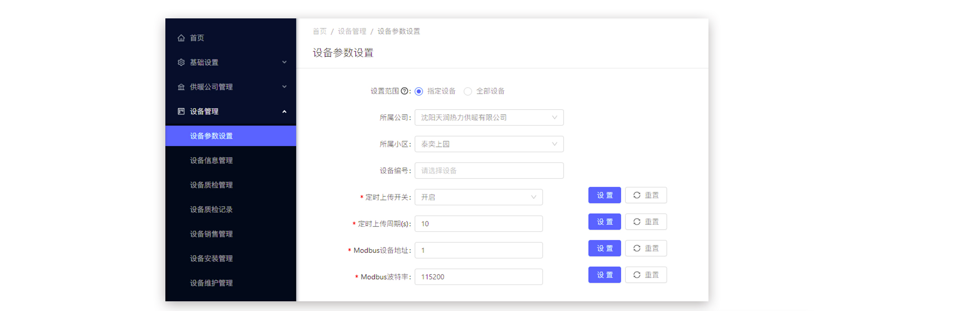The width and height of the screenshot is (980, 311).
Task: Click the 设备编号 input field
Action: pyautogui.click(x=488, y=171)
